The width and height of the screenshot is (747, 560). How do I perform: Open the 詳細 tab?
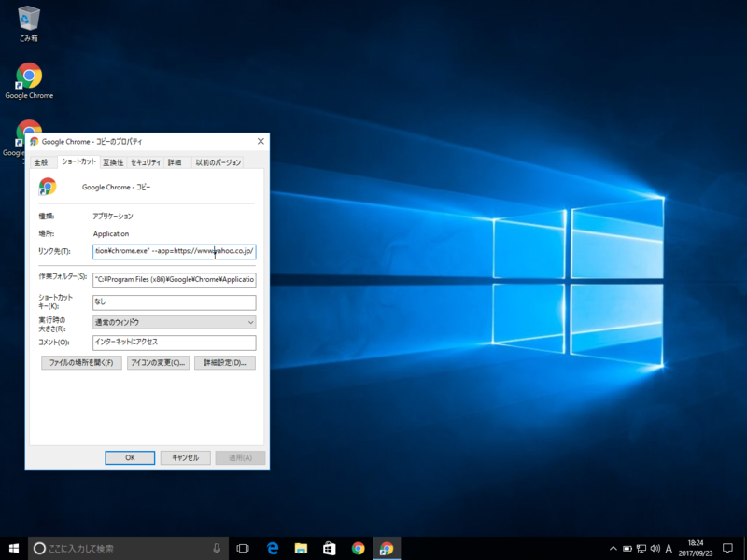[175, 162]
